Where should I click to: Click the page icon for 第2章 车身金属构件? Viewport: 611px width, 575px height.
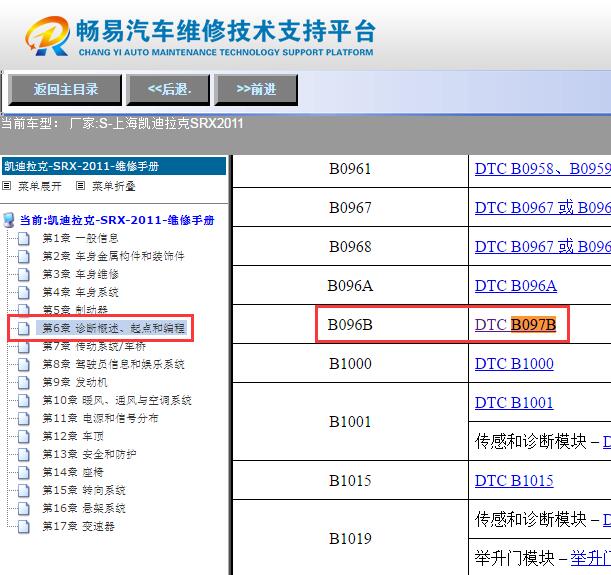[23, 256]
